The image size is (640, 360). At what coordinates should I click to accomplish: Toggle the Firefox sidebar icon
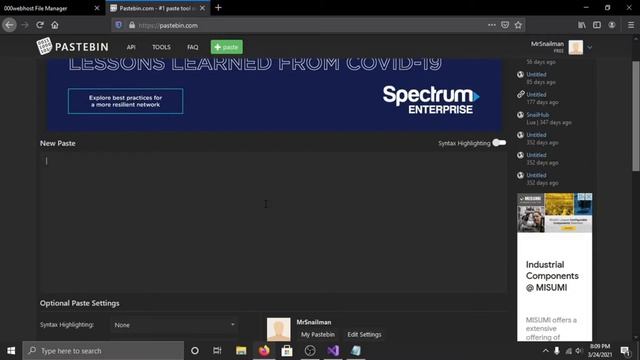(x=597, y=25)
